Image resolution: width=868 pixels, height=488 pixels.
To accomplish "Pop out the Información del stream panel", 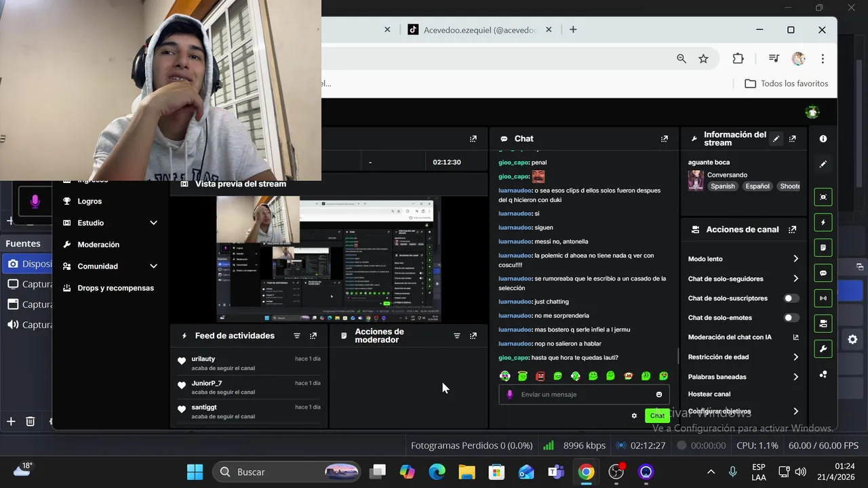I will click(792, 138).
